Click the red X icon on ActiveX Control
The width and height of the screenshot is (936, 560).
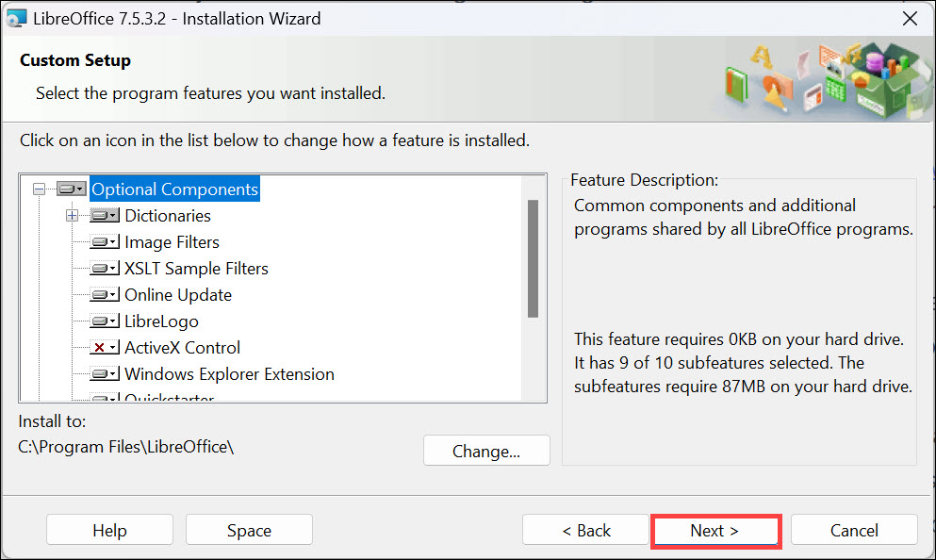pyautogui.click(x=104, y=347)
